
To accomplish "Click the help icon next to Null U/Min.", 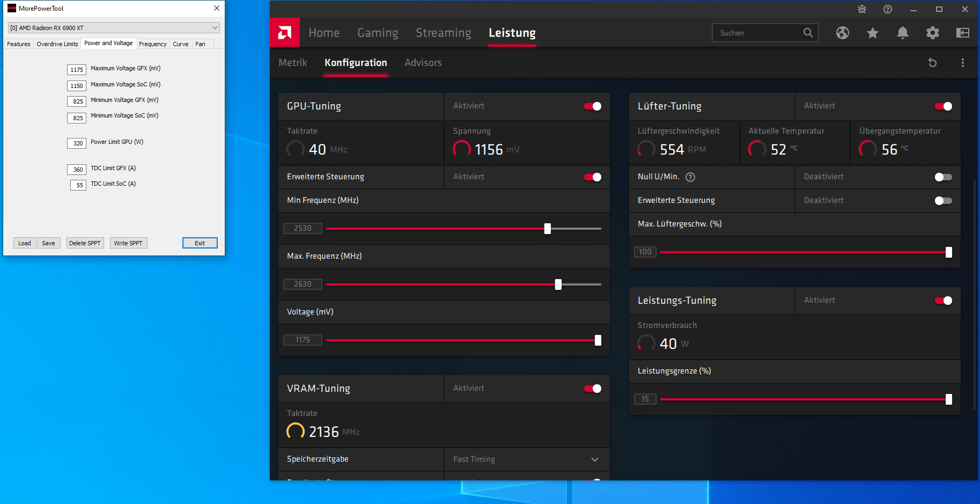I will pyautogui.click(x=691, y=177).
